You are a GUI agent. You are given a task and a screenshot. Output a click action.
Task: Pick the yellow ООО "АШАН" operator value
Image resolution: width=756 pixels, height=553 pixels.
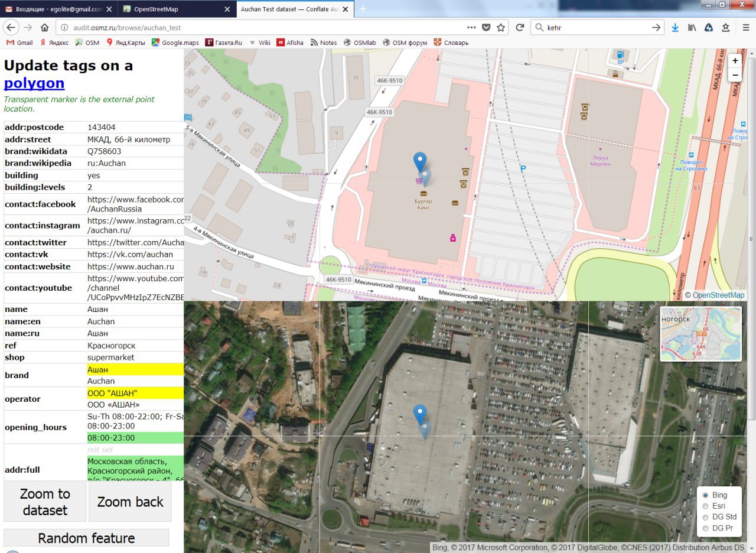tap(135, 393)
